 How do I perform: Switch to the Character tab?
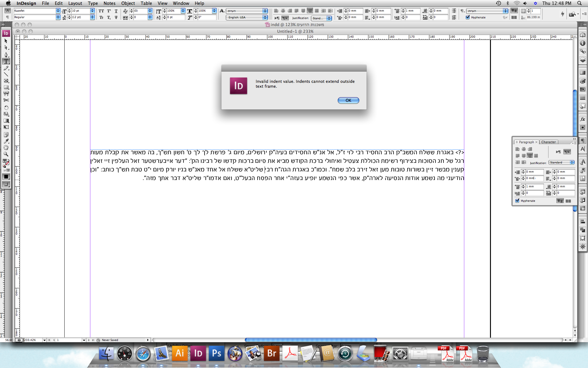click(548, 142)
